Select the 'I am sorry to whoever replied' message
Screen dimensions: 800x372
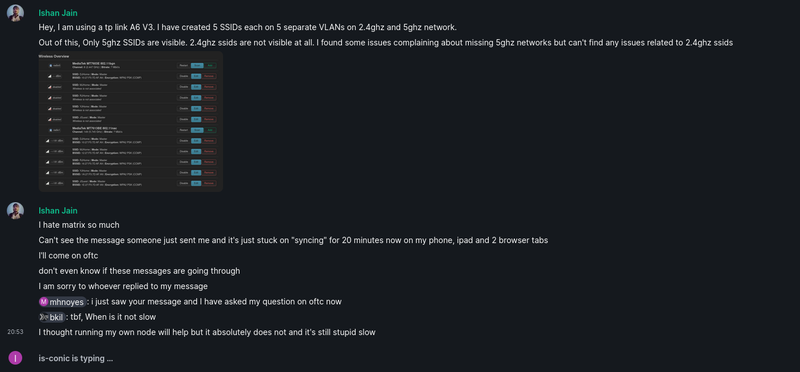point(123,286)
